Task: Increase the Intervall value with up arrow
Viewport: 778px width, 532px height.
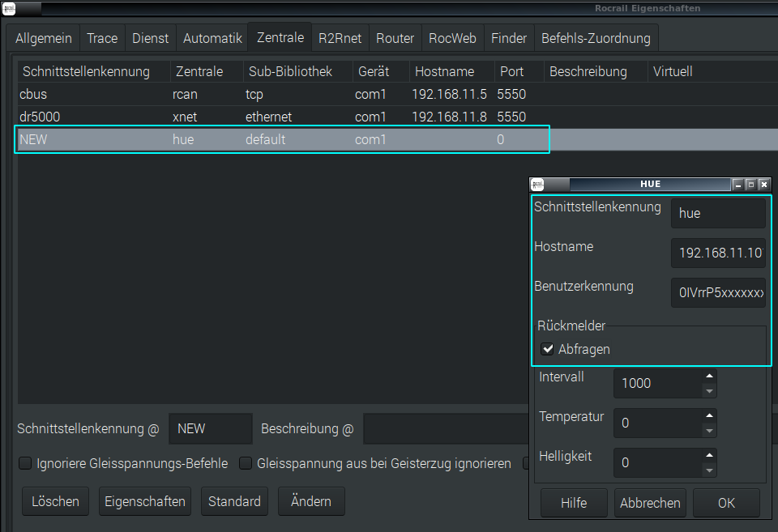Action: 709,376
